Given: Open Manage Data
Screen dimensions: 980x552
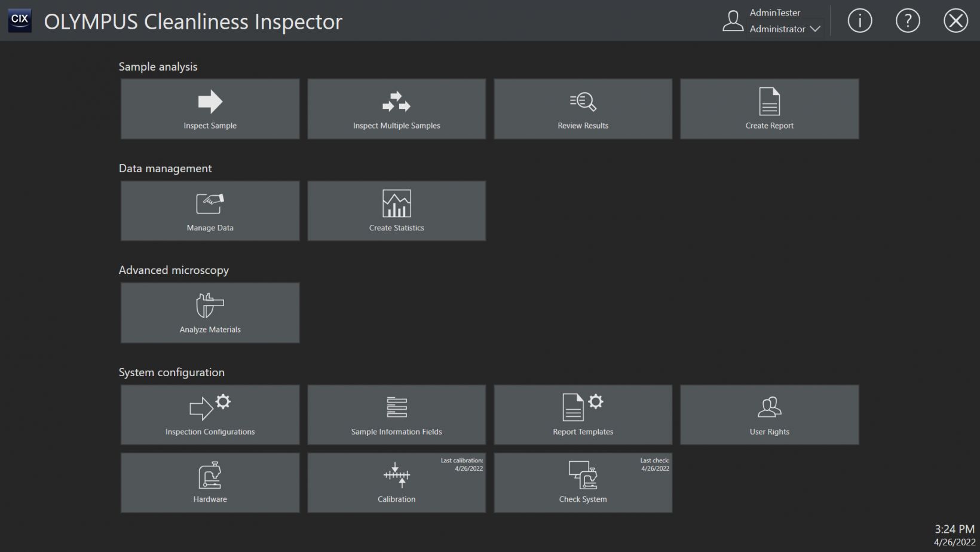Looking at the screenshot, I should coord(210,211).
